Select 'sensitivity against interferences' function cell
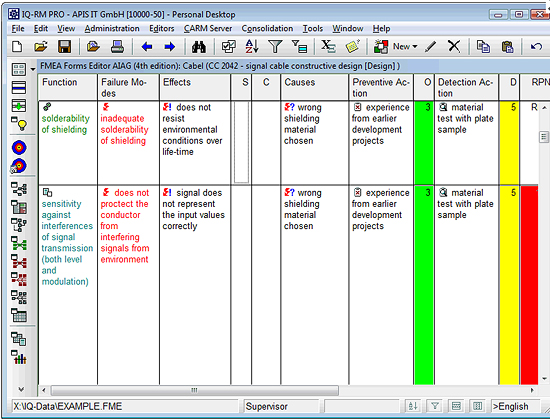This screenshot has width=550, height=420. [x=68, y=285]
